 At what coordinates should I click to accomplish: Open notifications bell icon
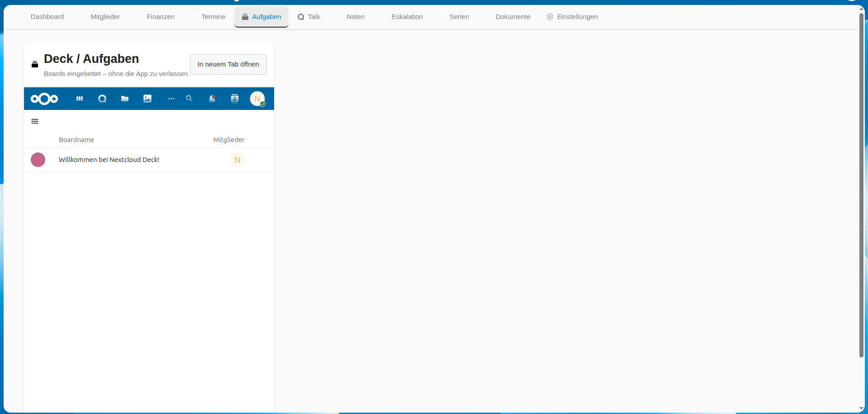point(212,99)
